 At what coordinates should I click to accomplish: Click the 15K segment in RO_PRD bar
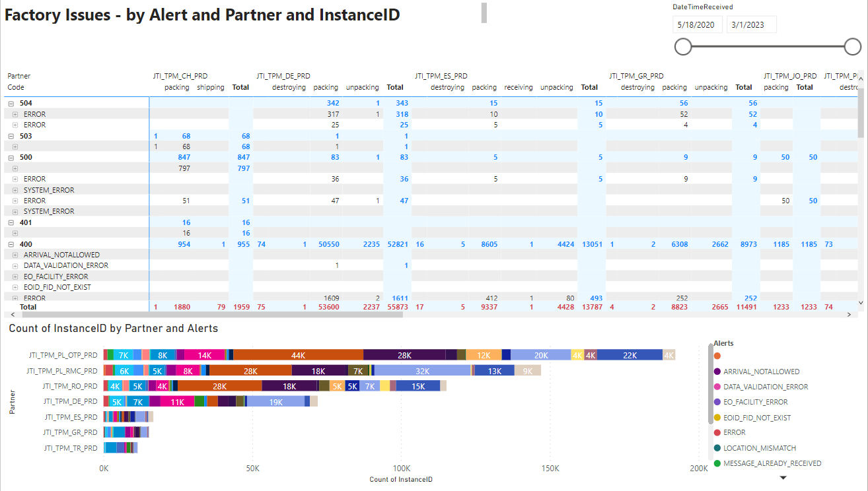click(418, 386)
